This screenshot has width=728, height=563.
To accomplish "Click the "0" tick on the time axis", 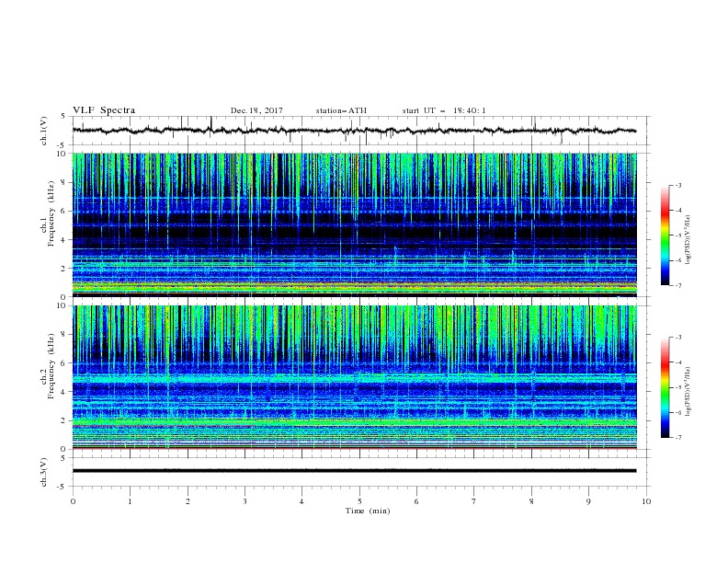I will [x=73, y=501].
